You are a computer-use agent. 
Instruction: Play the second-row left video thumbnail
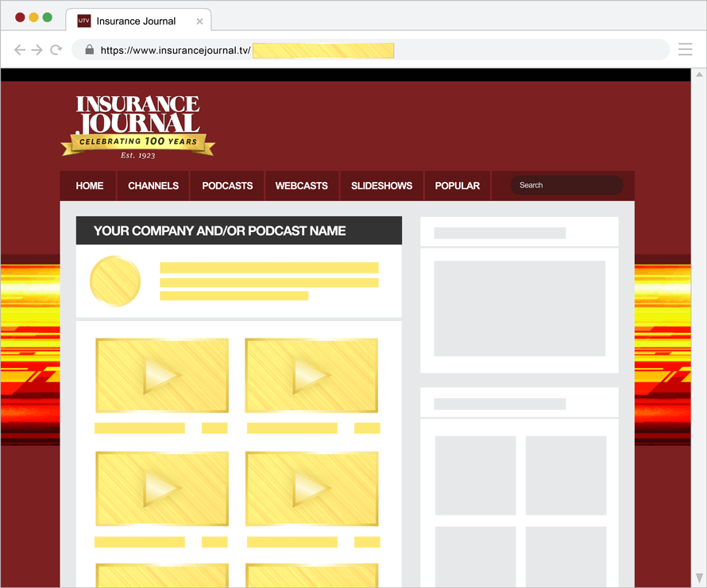162,489
